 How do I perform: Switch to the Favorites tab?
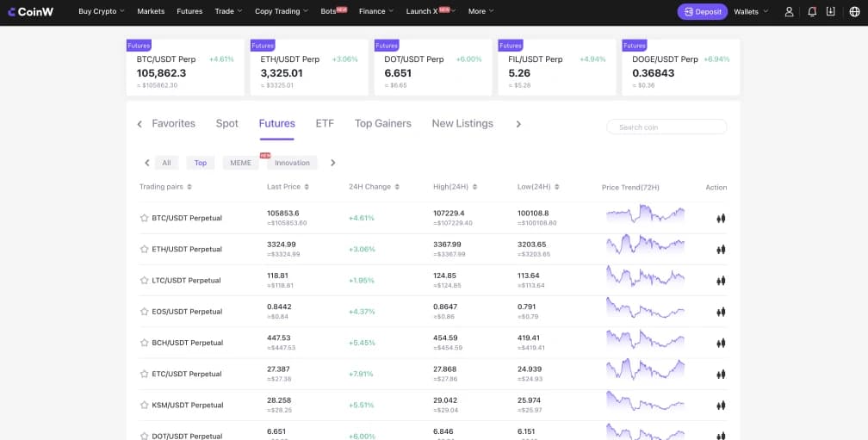(x=173, y=123)
